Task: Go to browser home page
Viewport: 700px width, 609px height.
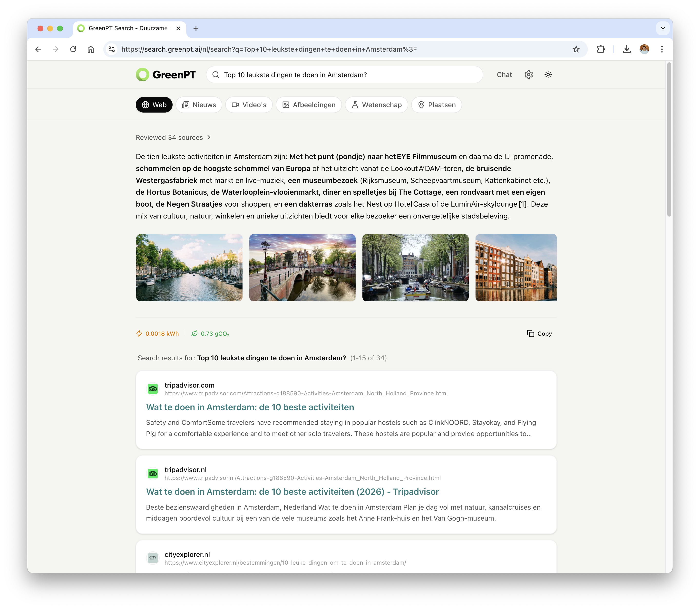Action: click(90, 49)
